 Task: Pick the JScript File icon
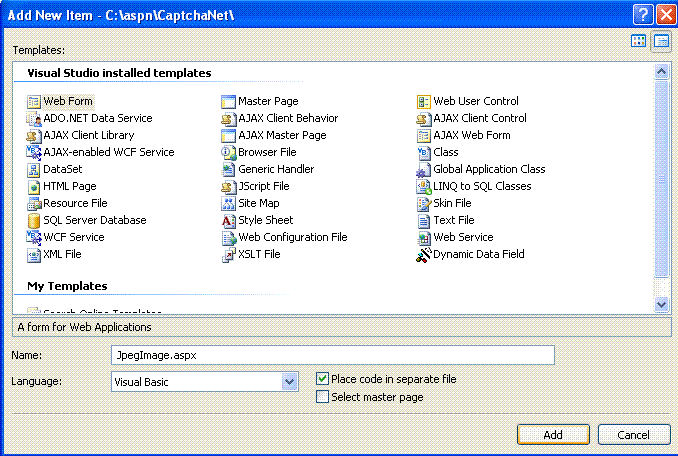(x=228, y=187)
